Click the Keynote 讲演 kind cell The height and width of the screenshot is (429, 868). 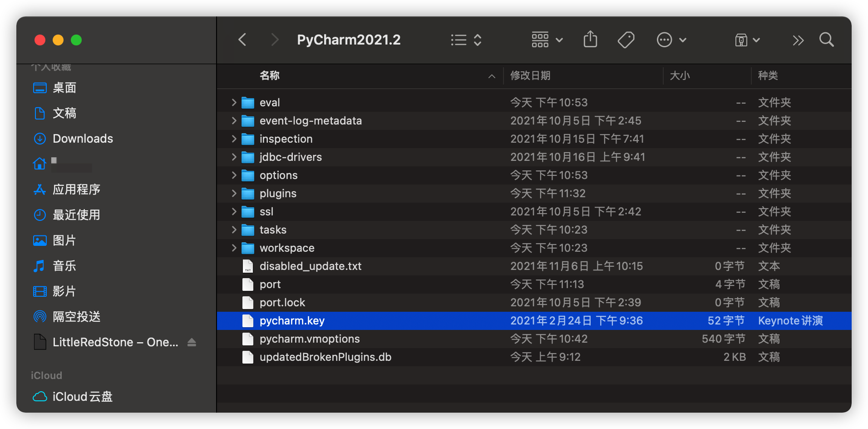790,321
